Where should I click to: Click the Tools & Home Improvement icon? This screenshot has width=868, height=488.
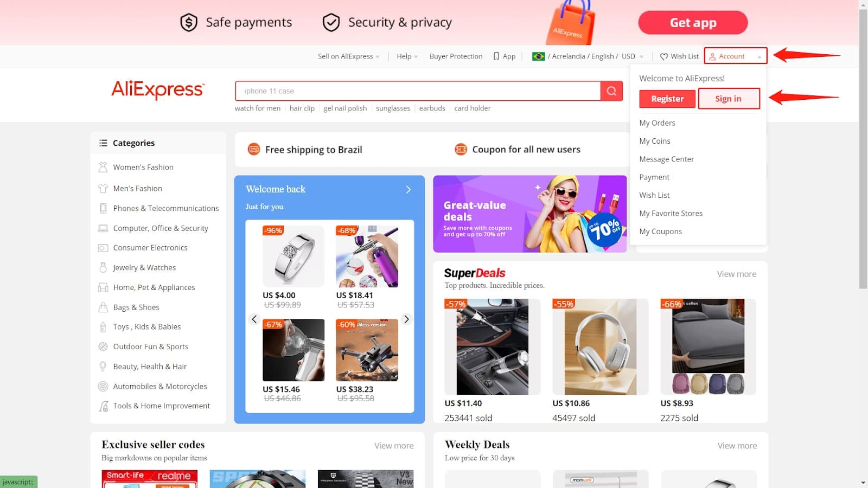coord(103,406)
